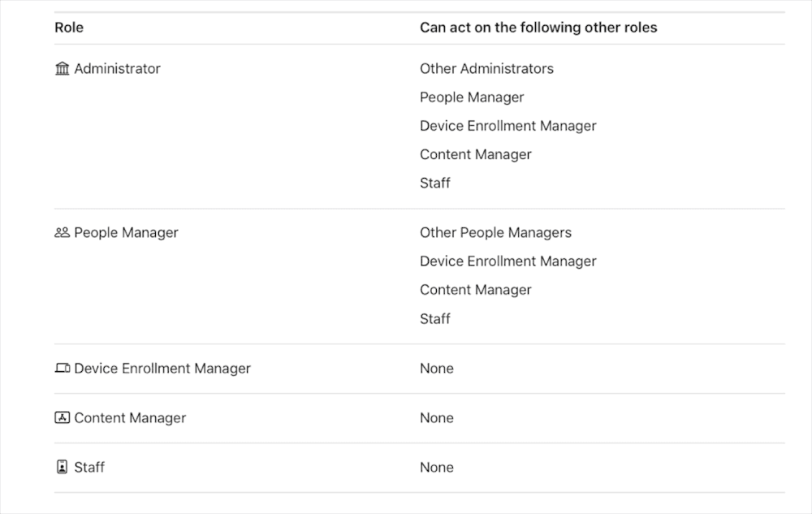Click "None" in the Staff row
Viewport: 812px width, 514px height.
[437, 468]
